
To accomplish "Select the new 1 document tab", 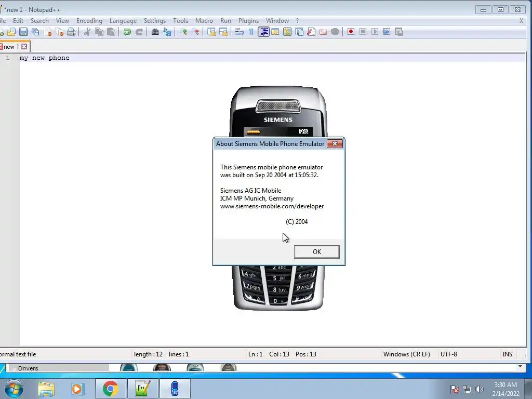I will (x=11, y=47).
